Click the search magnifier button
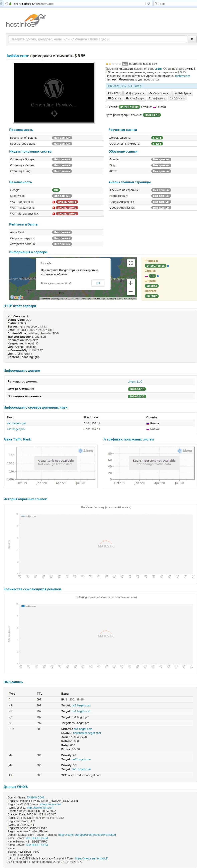Image resolution: width=197 pixels, height=868 pixels. tap(192, 39)
